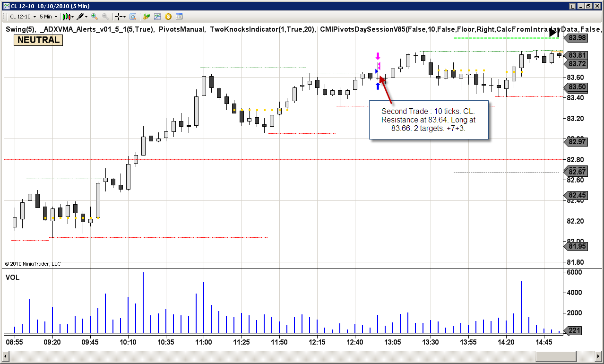Click the VOL panel label

tap(12, 277)
